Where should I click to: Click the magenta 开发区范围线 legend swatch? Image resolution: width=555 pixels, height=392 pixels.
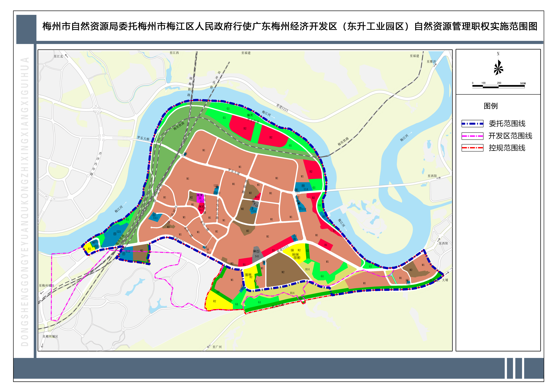coord(472,136)
